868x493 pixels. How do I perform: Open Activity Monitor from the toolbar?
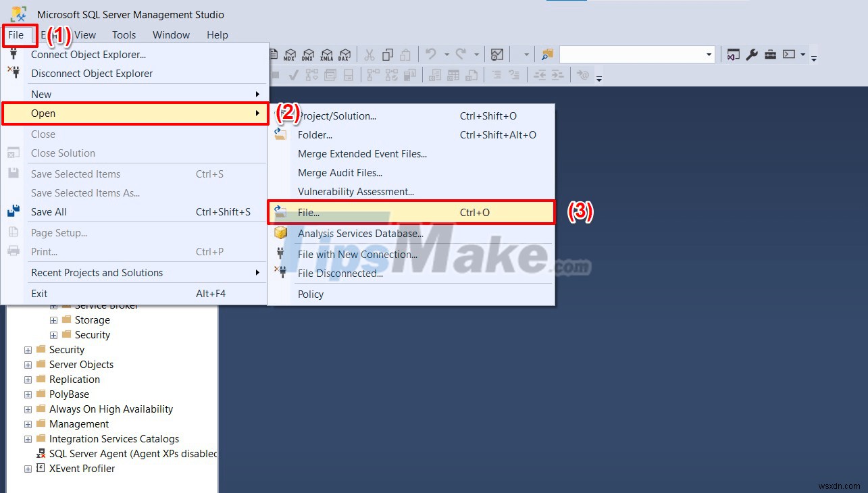[x=497, y=54]
